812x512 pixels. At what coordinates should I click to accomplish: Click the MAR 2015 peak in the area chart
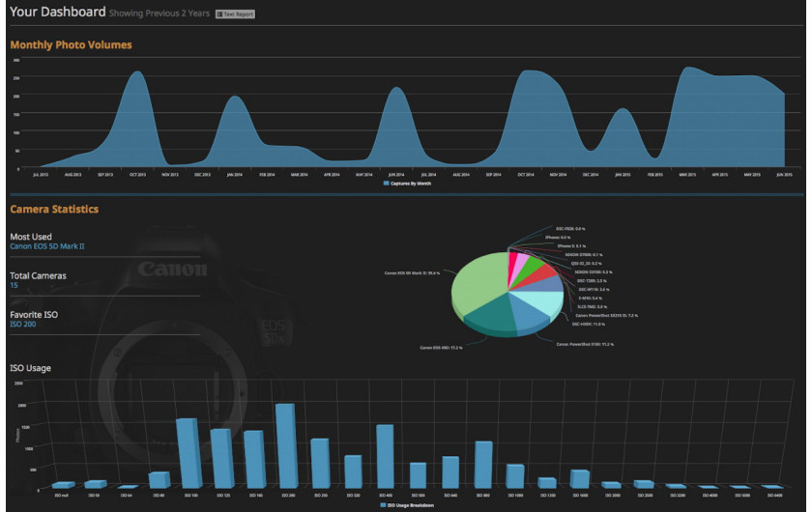click(687, 69)
